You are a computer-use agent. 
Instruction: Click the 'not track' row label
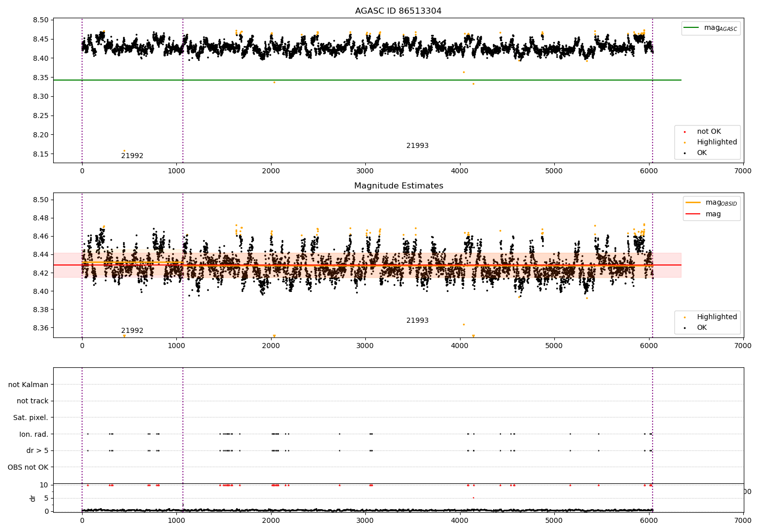point(32,401)
